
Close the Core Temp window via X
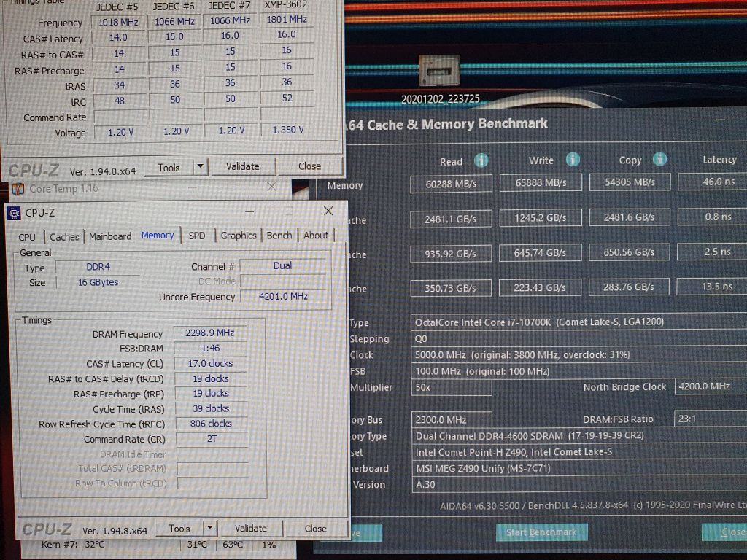(271, 186)
